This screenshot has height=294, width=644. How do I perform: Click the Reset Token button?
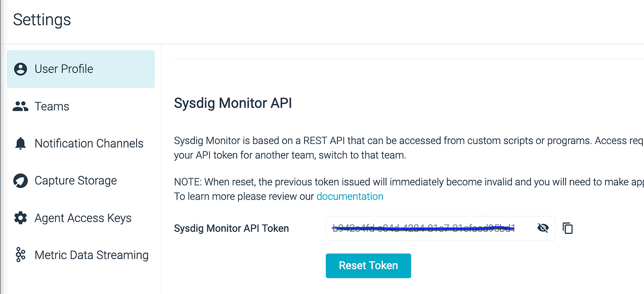tap(368, 266)
